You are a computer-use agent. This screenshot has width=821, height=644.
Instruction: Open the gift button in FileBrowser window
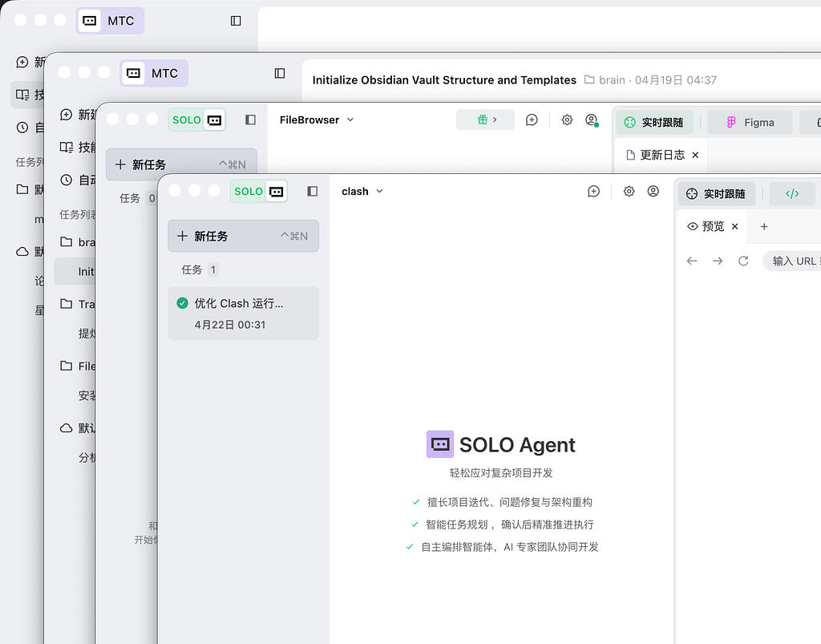tap(485, 120)
